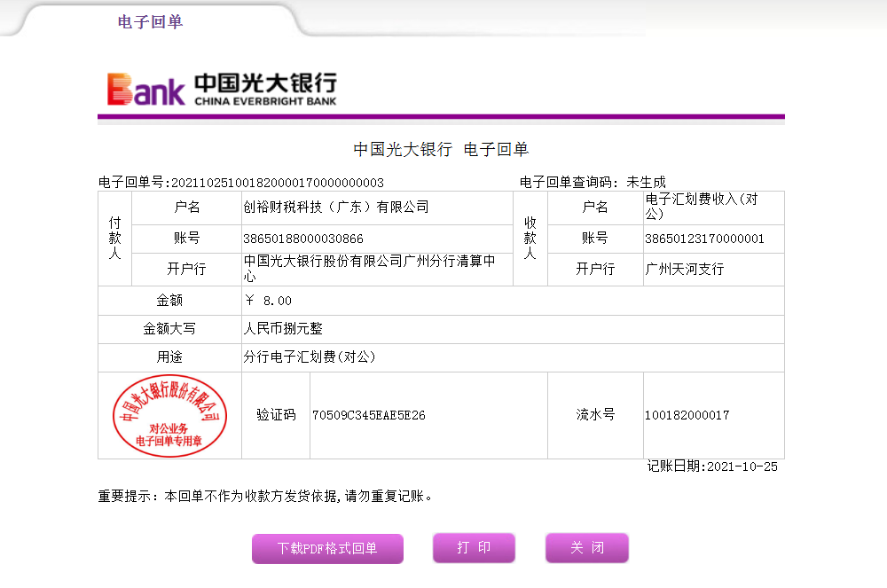Image resolution: width=887 pixels, height=588 pixels.
Task: Click the purpose text 分行电子汇划费(对公)
Action: (310, 357)
